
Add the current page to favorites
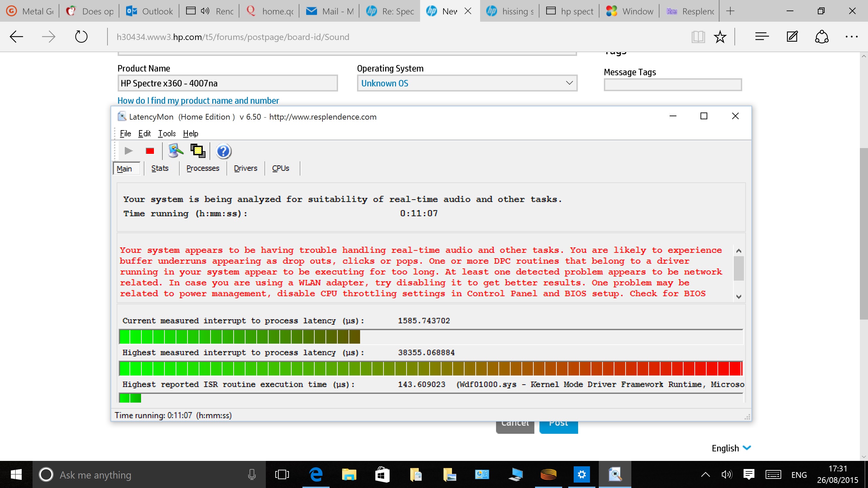tap(720, 37)
